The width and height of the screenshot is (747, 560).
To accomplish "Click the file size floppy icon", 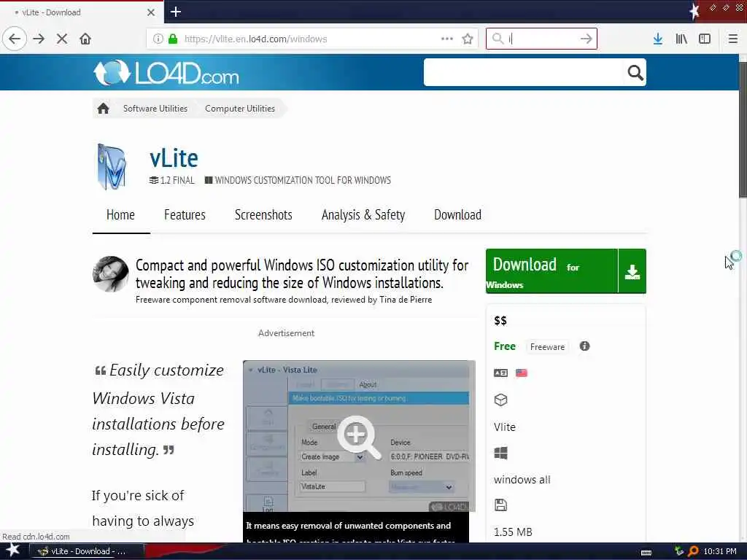I will [500, 505].
